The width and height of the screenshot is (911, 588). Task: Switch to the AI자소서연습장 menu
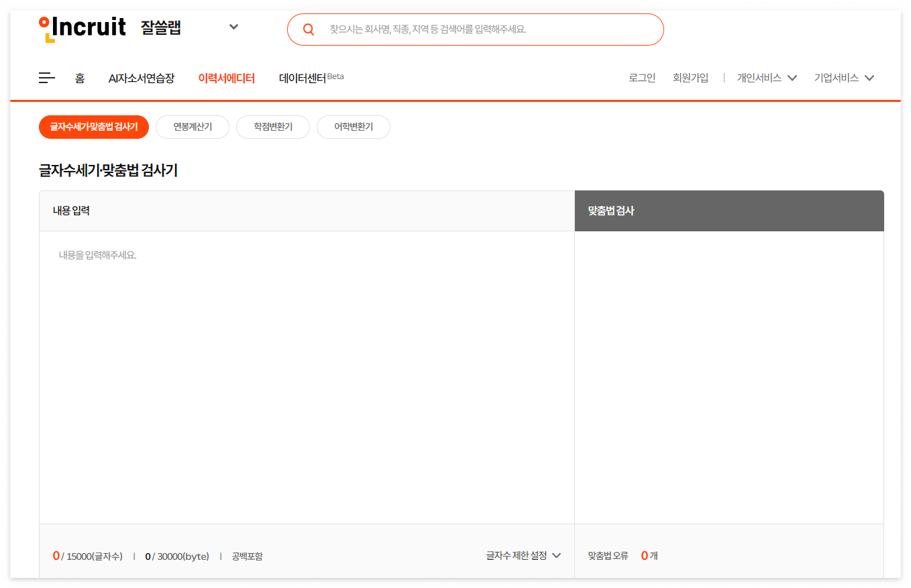pos(141,78)
